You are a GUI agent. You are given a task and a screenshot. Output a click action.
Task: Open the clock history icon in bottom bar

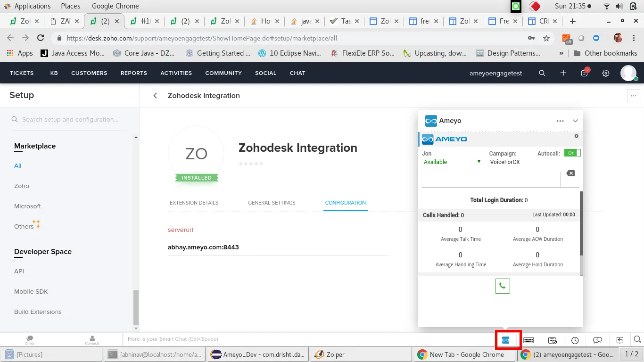[x=575, y=340]
